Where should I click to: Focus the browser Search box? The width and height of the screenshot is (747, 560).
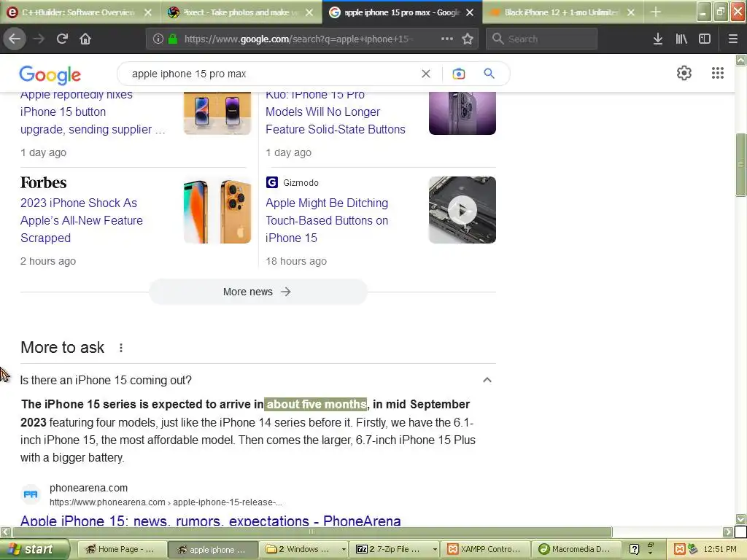pos(542,39)
